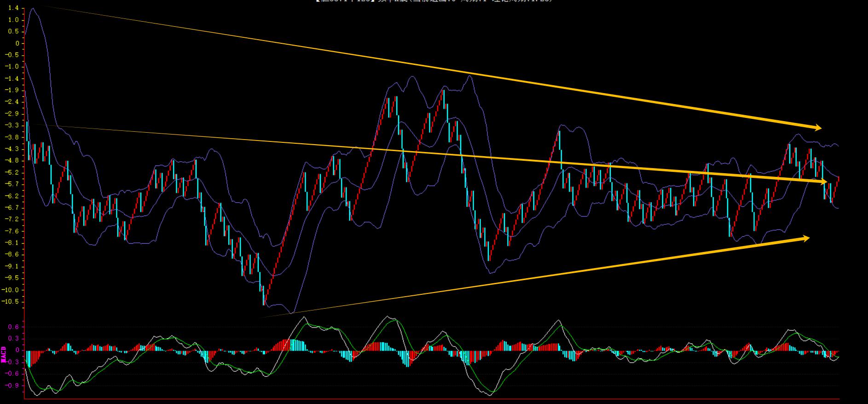Select the -8.1 price axis label
The image size is (868, 404).
[13, 243]
